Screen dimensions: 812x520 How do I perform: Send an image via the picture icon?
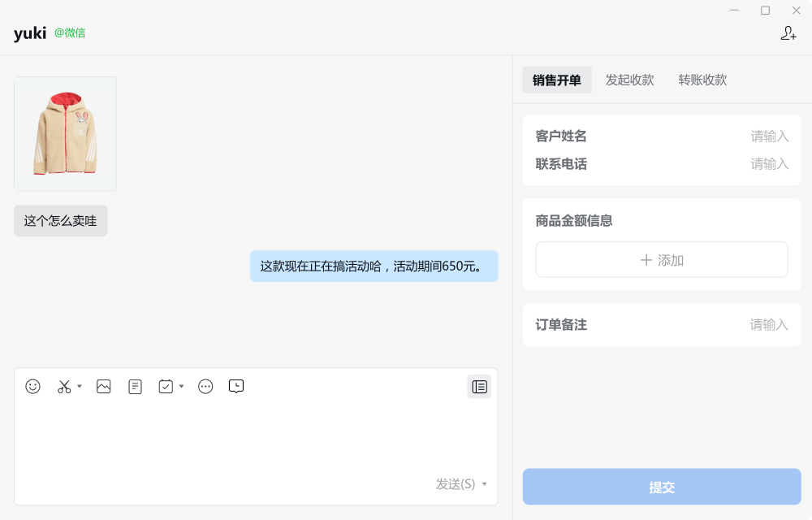pyautogui.click(x=104, y=387)
